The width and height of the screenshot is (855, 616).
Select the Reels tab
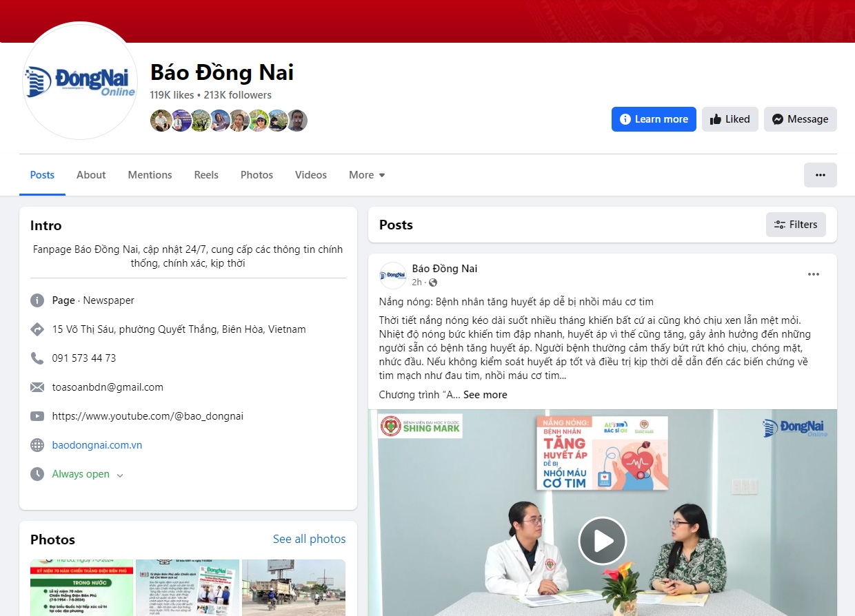(x=206, y=175)
